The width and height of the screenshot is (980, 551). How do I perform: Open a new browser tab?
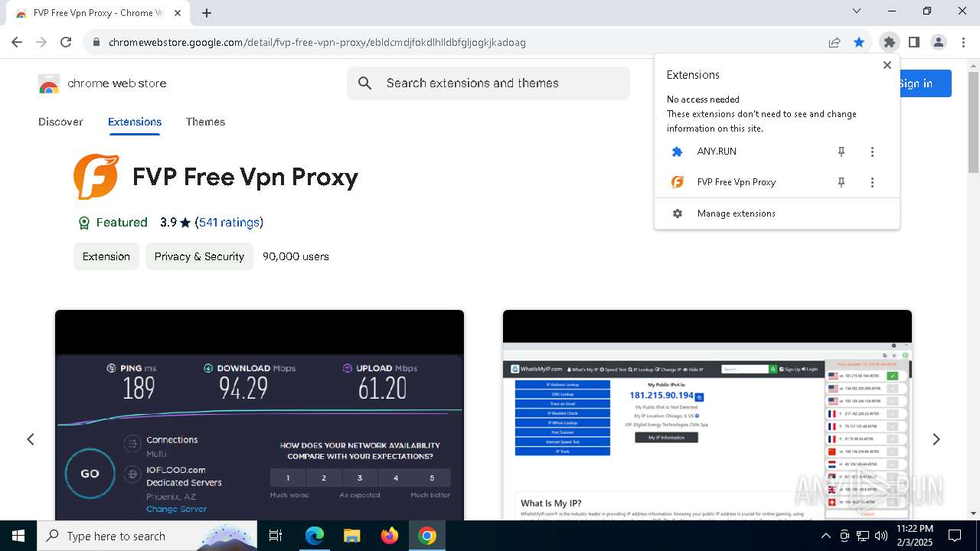click(207, 12)
